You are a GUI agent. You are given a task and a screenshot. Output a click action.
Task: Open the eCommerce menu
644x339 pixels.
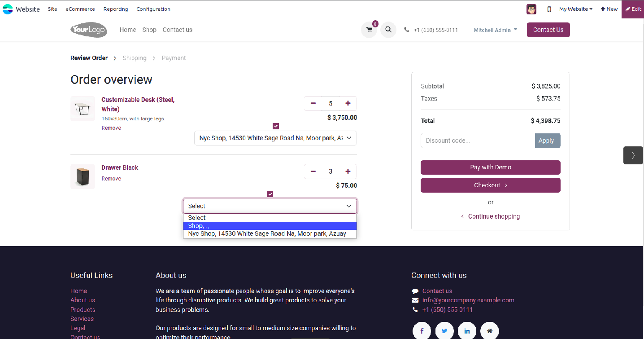tap(80, 9)
